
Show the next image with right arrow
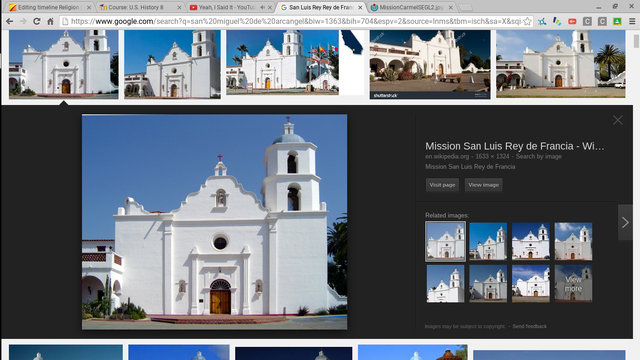pos(625,222)
